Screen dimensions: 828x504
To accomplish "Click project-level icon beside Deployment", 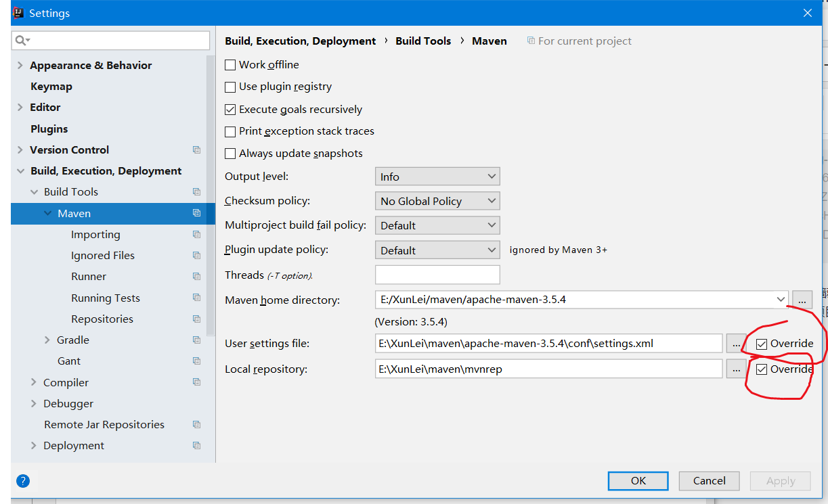I will [x=196, y=446].
